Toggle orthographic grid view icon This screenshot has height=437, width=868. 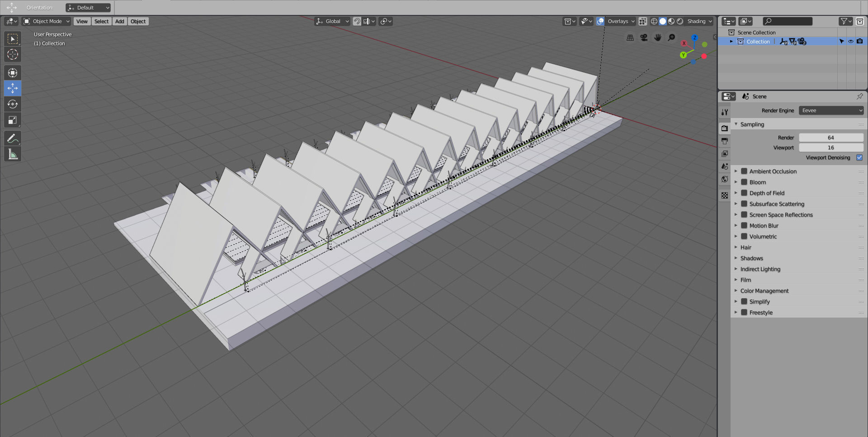630,38
